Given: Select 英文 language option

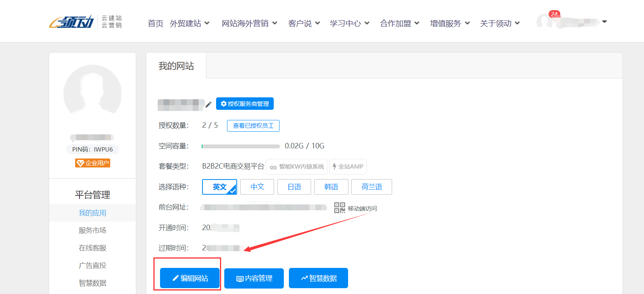Looking at the screenshot, I should [x=219, y=187].
